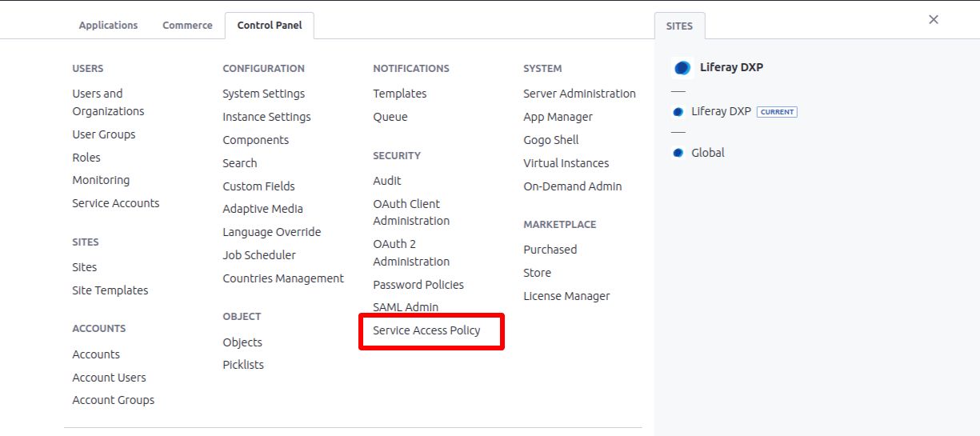Click the SITES heading above Site Templates
980x436 pixels.
tap(86, 242)
